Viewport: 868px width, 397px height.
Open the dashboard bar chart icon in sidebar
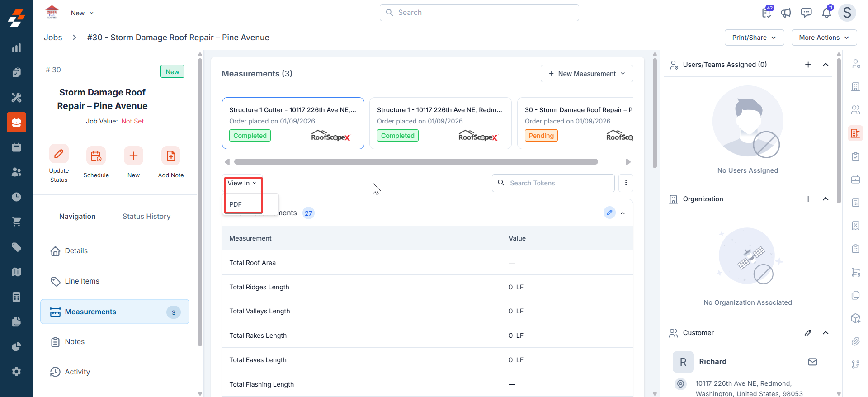click(x=16, y=48)
